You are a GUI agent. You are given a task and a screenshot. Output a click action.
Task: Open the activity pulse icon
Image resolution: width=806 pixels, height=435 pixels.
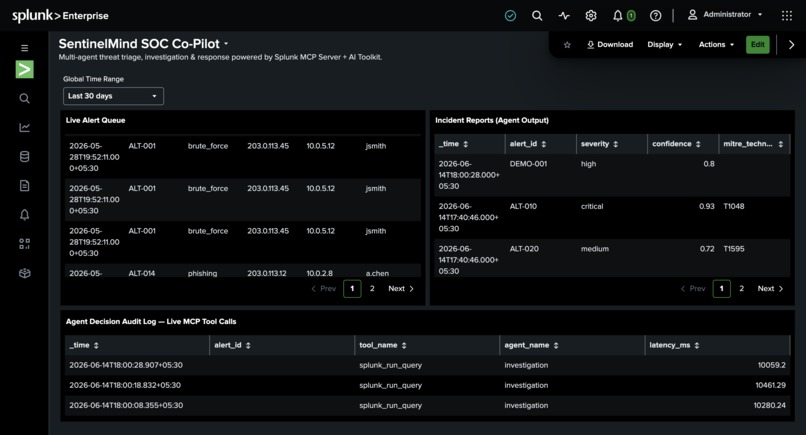564,16
